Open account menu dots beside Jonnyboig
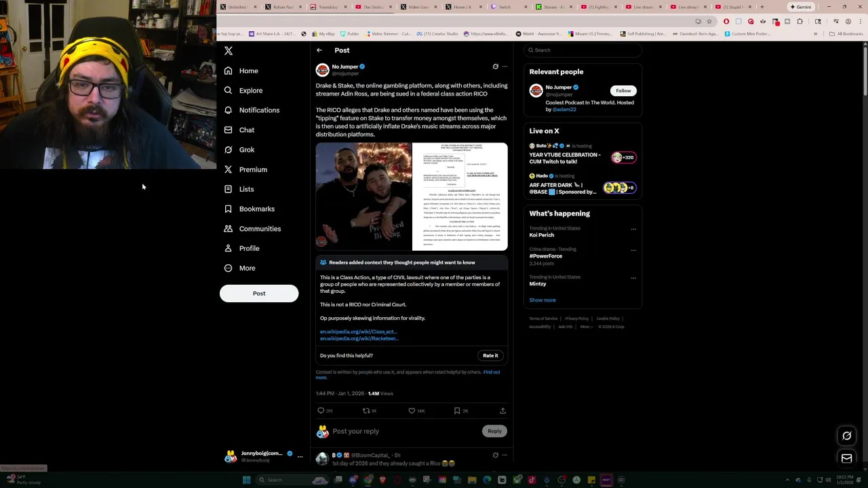Image resolution: width=868 pixels, height=488 pixels. (x=300, y=457)
